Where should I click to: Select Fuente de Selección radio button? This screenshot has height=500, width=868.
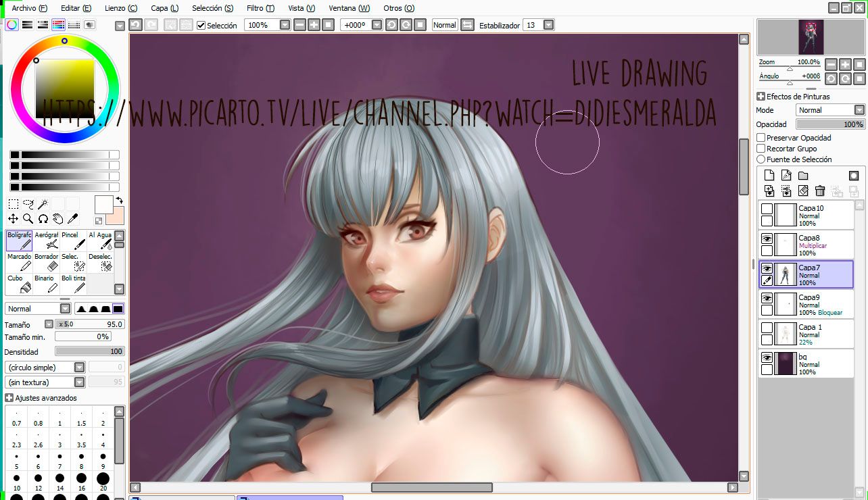click(761, 159)
